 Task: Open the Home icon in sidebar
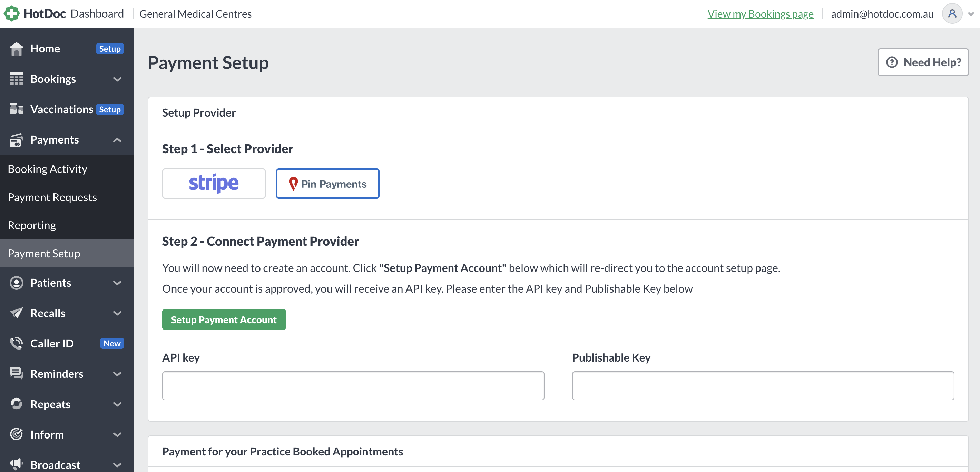tap(16, 49)
